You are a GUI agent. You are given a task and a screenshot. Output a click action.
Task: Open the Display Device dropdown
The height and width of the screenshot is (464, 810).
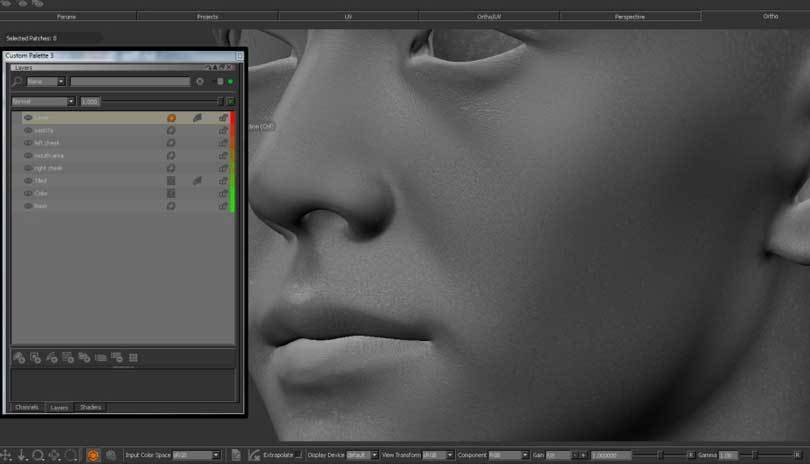[362, 455]
